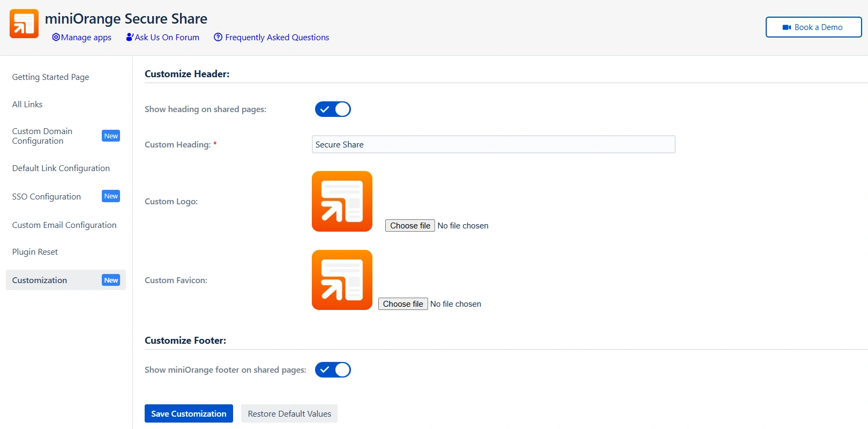Click the Custom Favicon label

pyautogui.click(x=176, y=280)
